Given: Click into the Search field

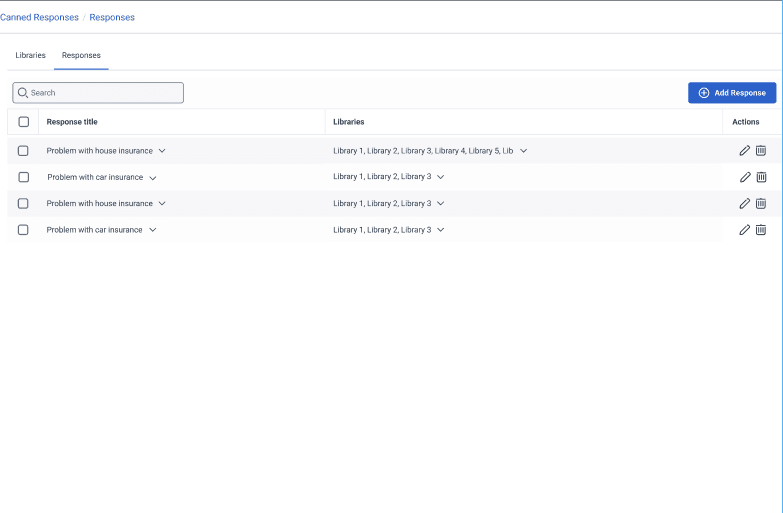Looking at the screenshot, I should (x=98, y=93).
